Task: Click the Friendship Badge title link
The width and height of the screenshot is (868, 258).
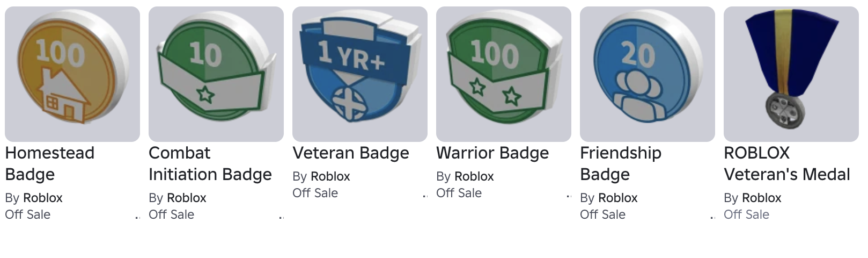Action: (621, 163)
